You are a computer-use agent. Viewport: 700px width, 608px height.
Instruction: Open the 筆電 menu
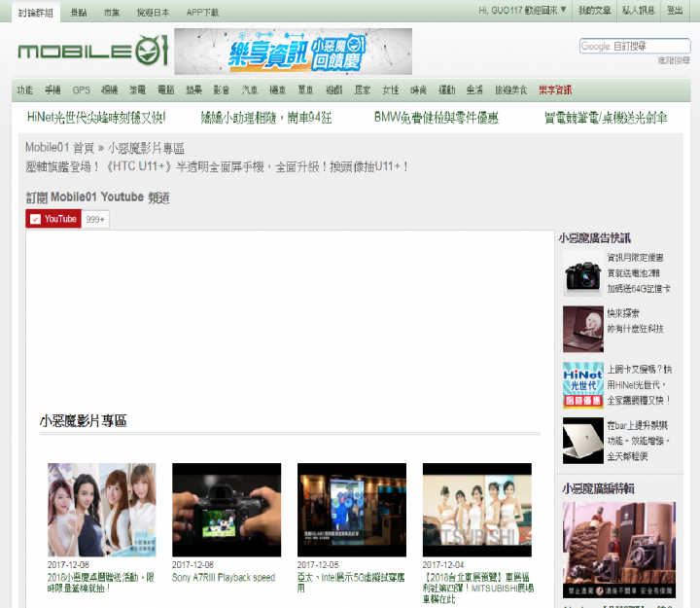pyautogui.click(x=137, y=90)
